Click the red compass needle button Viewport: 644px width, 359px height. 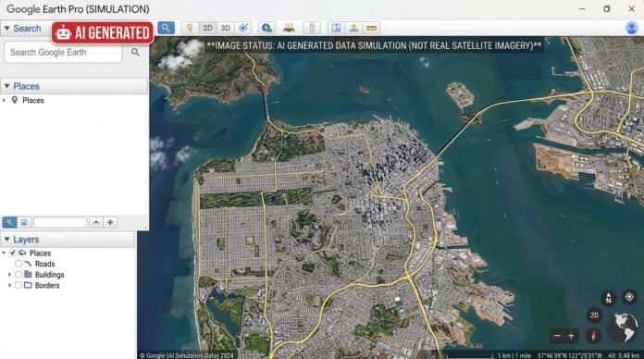coord(593,336)
